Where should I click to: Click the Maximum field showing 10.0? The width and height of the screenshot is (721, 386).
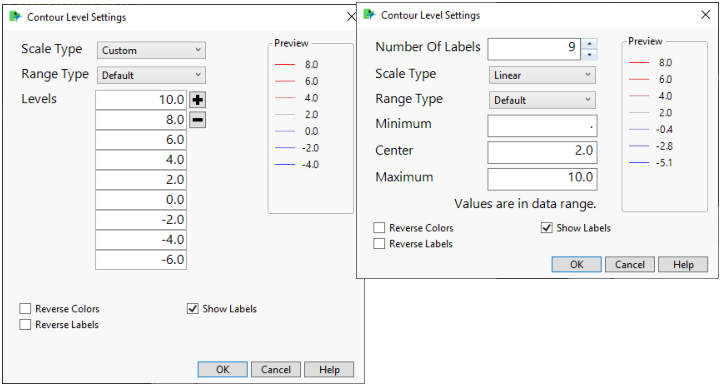(543, 179)
